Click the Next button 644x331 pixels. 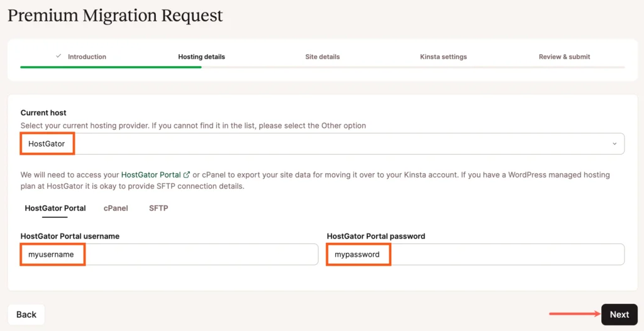click(x=619, y=315)
